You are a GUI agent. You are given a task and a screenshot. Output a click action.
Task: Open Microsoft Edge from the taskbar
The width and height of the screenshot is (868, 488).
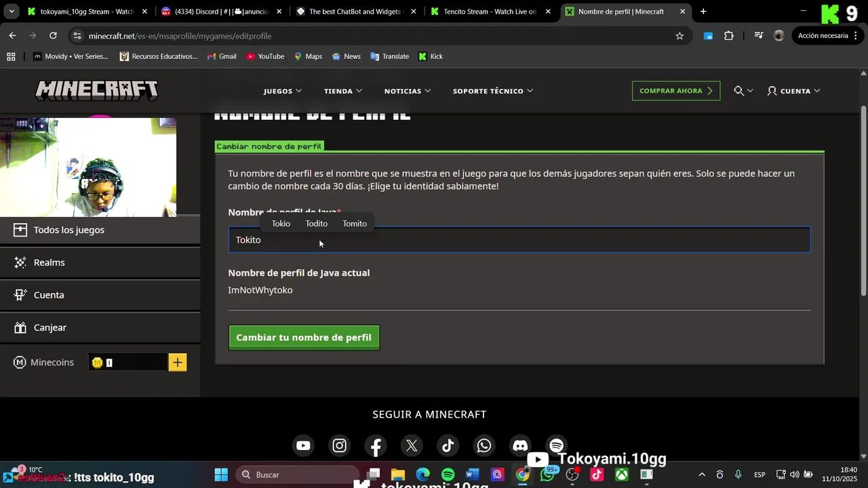pyautogui.click(x=422, y=474)
